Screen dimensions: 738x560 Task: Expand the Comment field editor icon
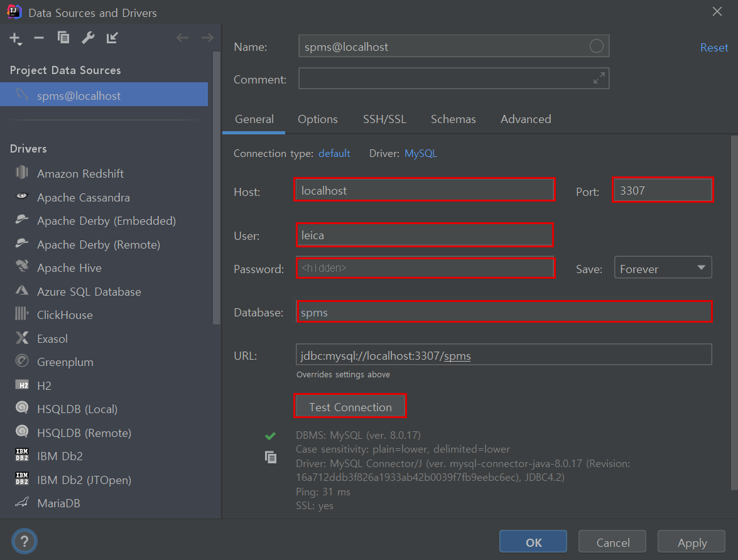pos(599,78)
